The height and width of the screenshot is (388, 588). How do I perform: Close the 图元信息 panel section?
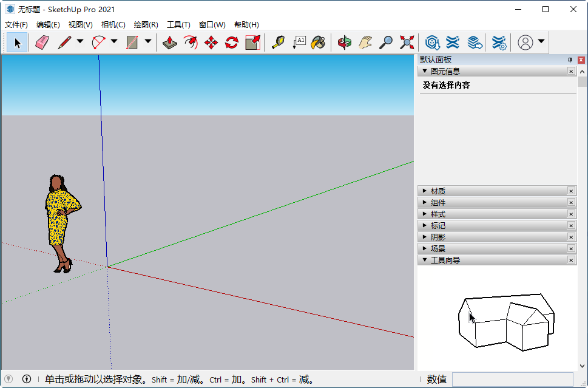point(571,71)
